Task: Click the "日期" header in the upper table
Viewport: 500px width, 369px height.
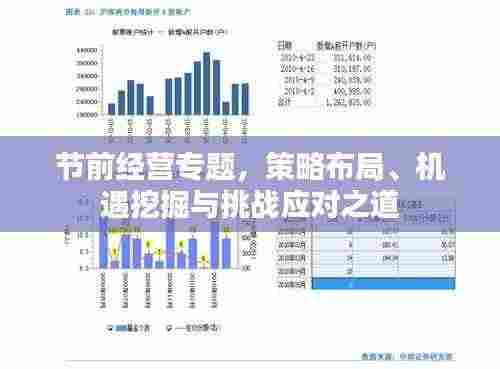Action: tap(285, 45)
